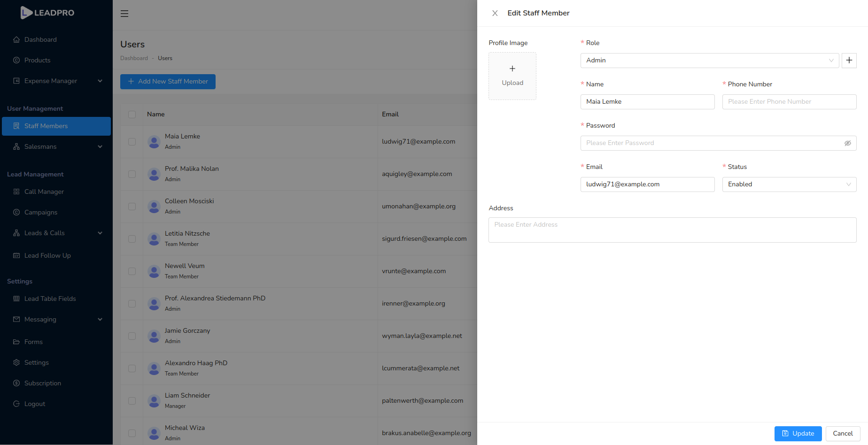Go to Campaigns in the sidebar
Screen dimensions: 868x445
click(56, 212)
